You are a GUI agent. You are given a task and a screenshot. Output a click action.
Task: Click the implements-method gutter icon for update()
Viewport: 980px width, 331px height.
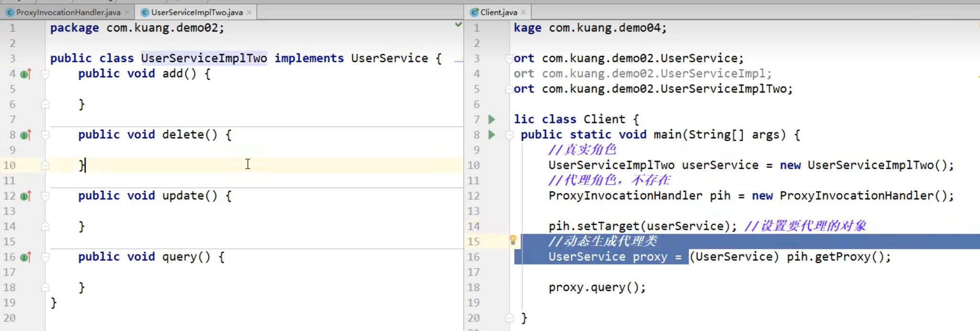coord(26,196)
